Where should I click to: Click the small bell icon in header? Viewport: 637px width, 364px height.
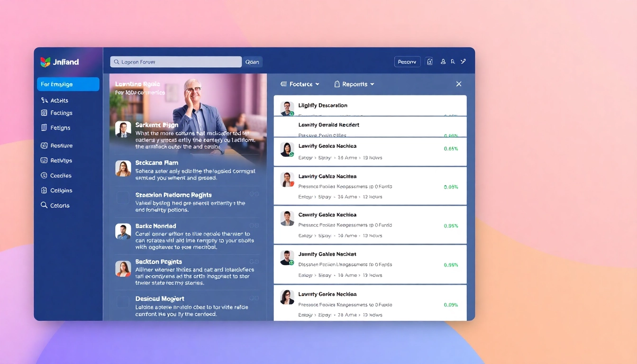point(453,62)
